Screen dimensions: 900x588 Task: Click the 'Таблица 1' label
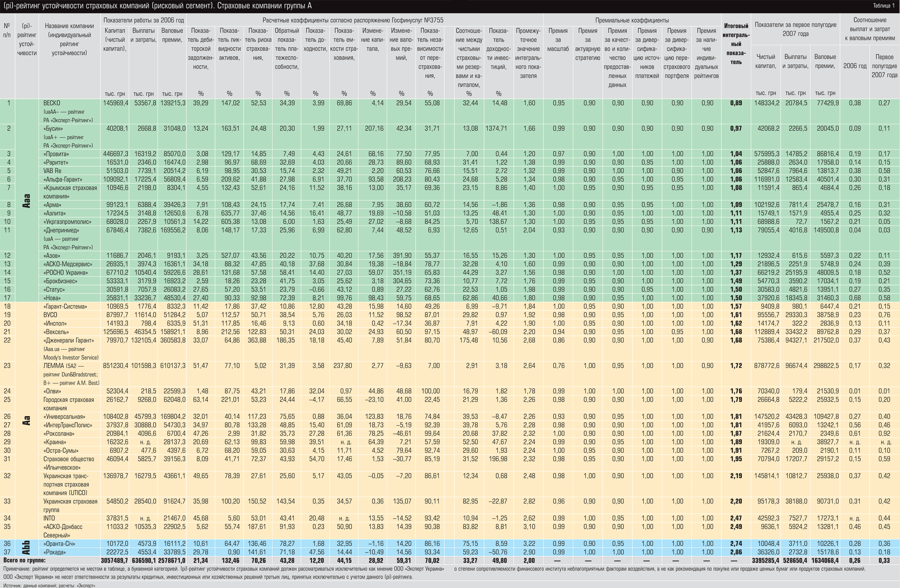point(883,6)
